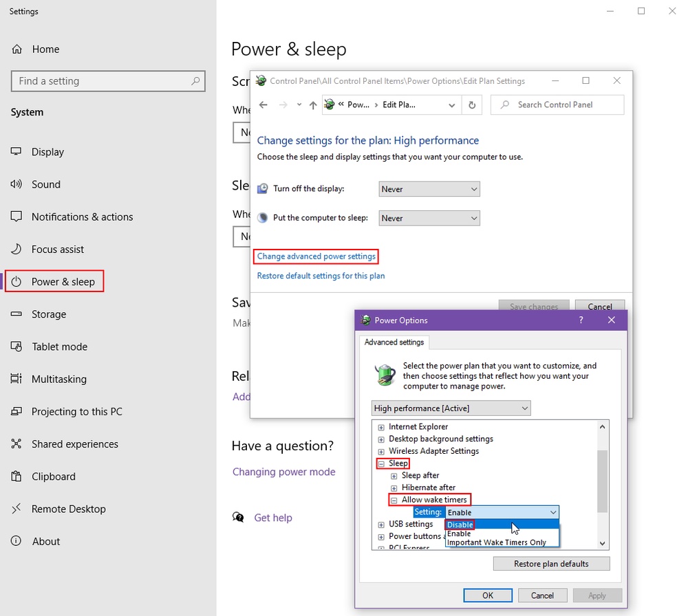688x616 pixels.
Task: Click Restore default settings for this plan
Action: [x=321, y=276]
